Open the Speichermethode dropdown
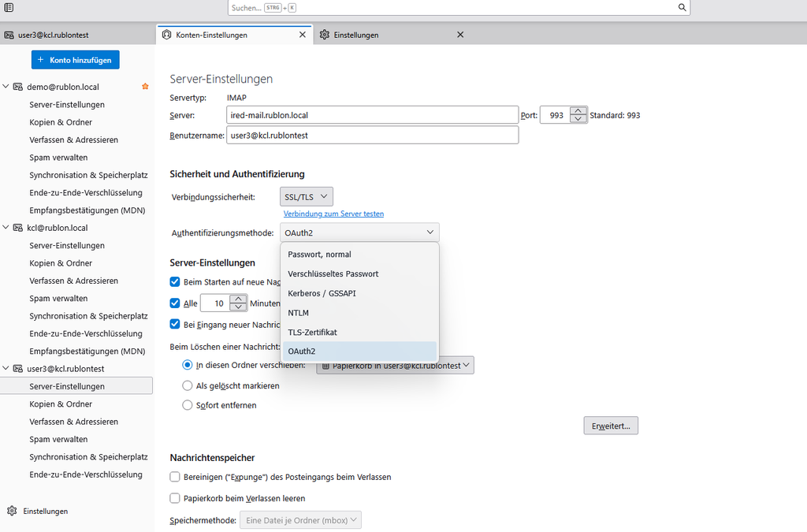The height and width of the screenshot is (532, 807). pos(300,520)
